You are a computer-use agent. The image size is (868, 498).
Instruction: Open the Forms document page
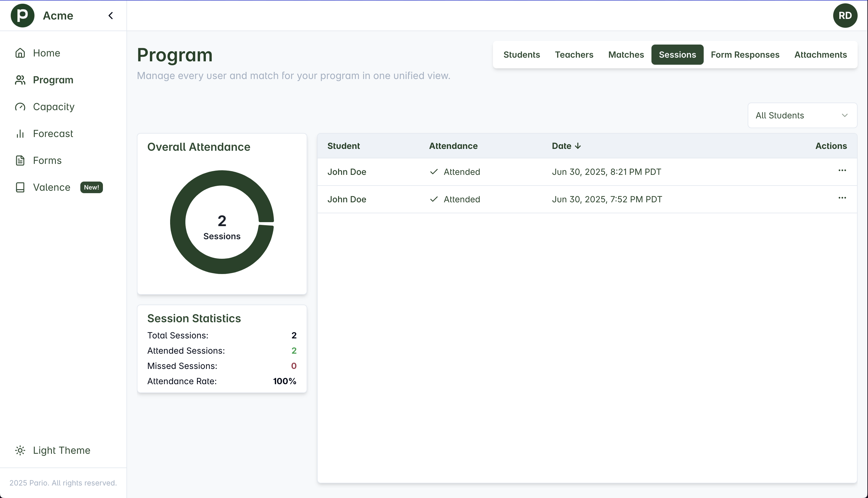click(47, 161)
